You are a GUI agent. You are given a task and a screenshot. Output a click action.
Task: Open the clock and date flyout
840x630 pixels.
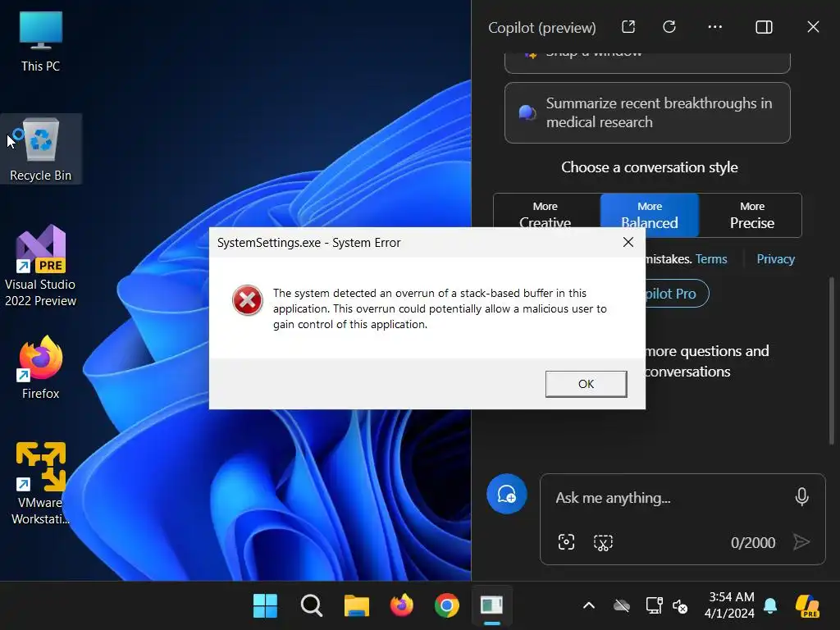click(729, 605)
